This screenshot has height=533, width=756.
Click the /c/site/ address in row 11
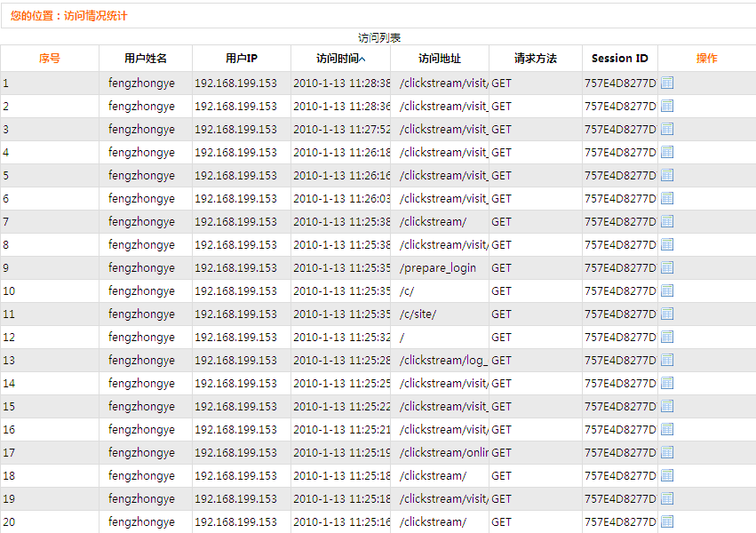click(418, 314)
